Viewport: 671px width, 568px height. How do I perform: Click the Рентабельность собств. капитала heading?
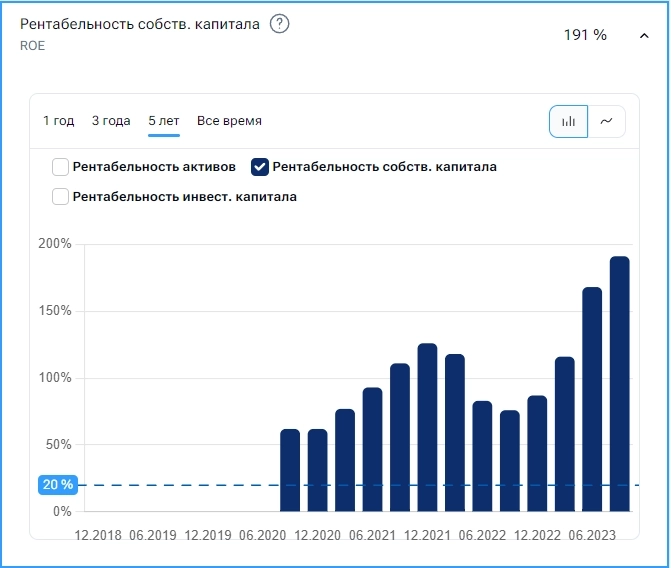(x=140, y=25)
